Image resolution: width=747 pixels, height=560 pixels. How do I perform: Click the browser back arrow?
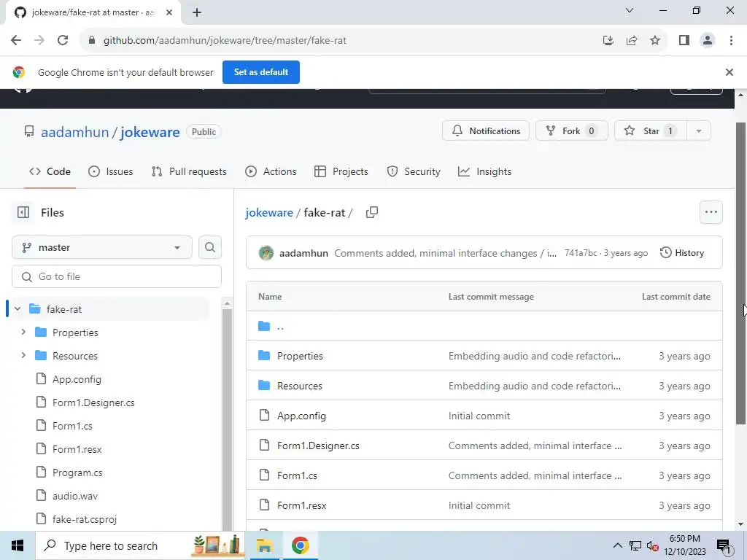tap(16, 40)
